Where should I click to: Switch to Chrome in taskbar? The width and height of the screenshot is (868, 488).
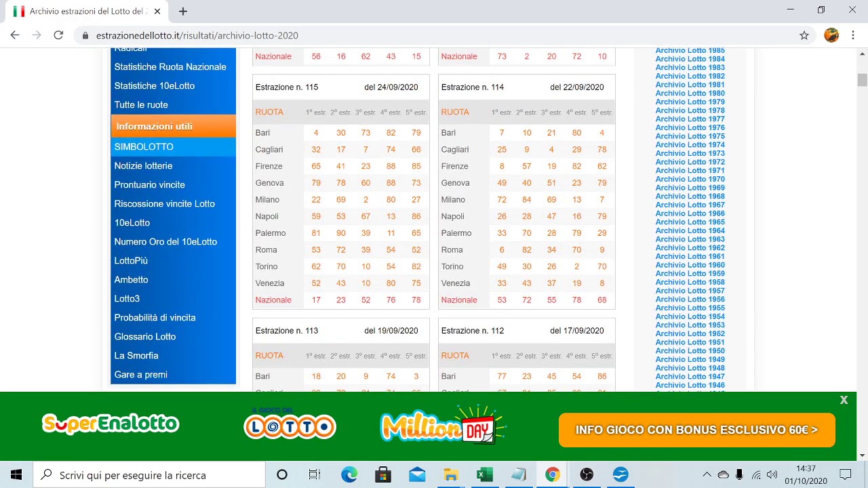[553, 474]
